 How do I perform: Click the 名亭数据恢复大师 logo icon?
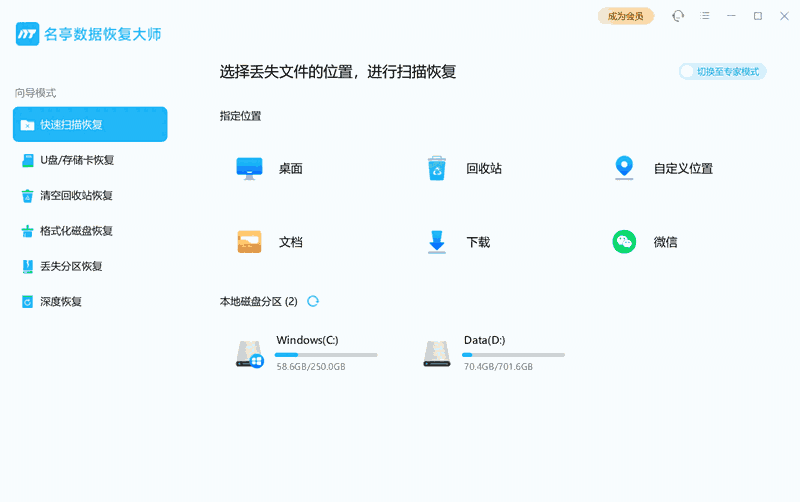27,34
